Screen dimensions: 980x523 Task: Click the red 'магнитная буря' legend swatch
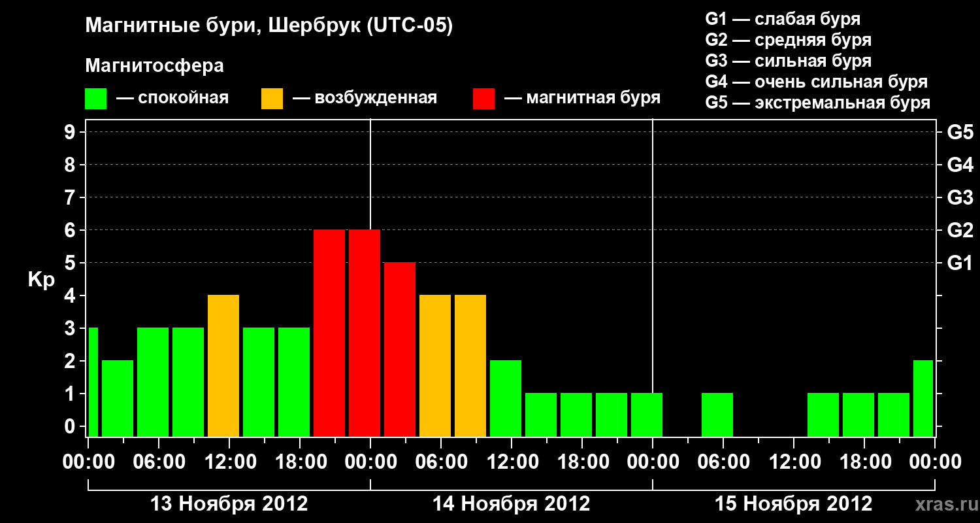[483, 99]
